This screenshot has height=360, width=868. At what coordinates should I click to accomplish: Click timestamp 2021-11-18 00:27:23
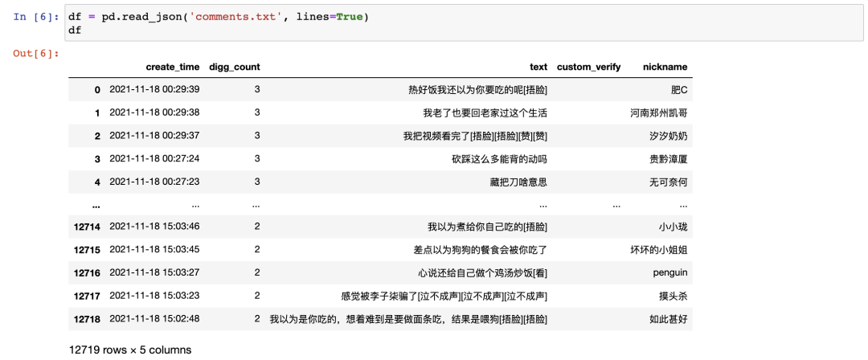[x=154, y=182]
